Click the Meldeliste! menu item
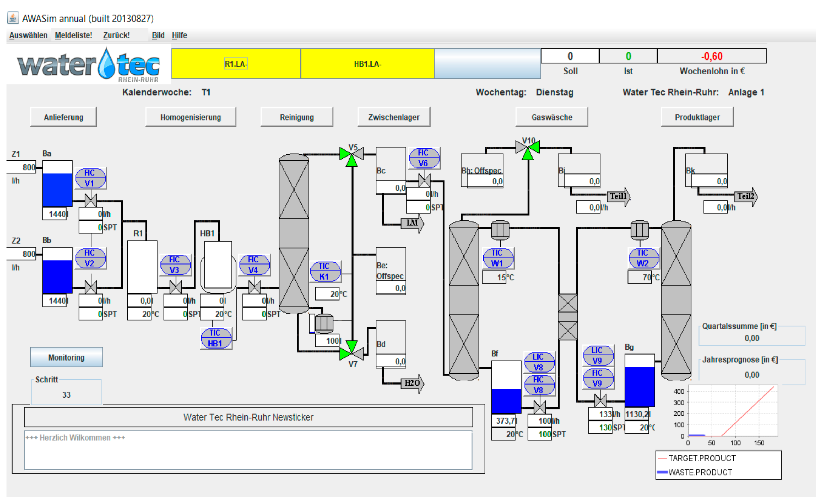This screenshot has height=504, width=825. pos(73,35)
